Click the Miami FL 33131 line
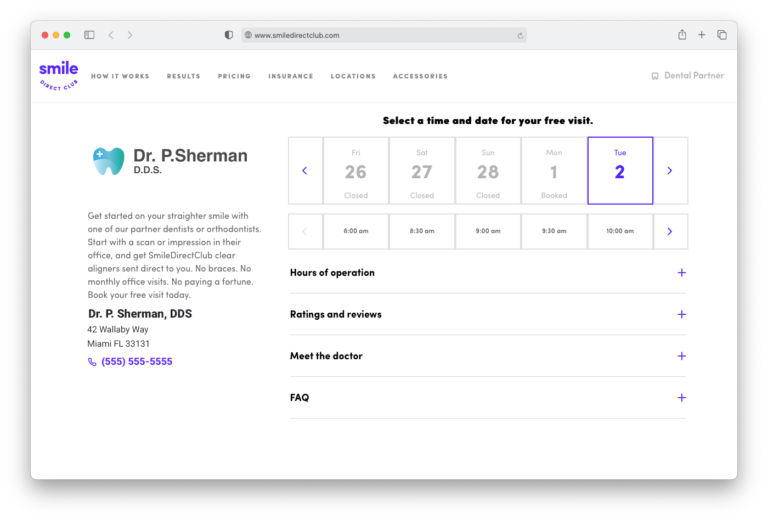Viewport: 768px width, 520px height. click(119, 344)
